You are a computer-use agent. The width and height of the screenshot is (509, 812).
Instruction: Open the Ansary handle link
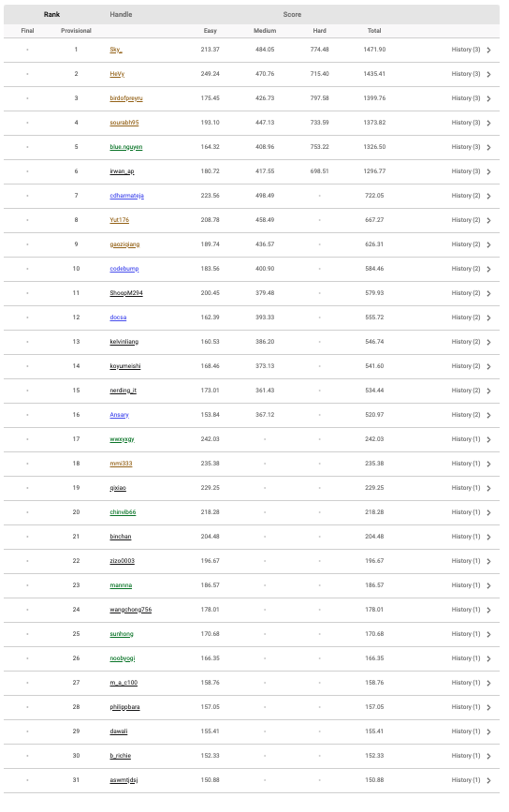pyautogui.click(x=119, y=415)
